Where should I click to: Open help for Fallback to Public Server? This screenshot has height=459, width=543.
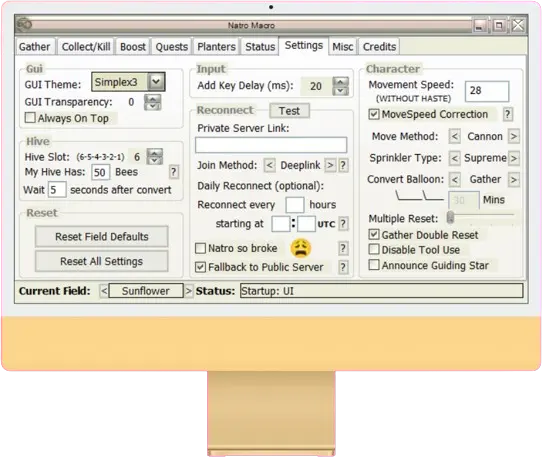tap(343, 267)
